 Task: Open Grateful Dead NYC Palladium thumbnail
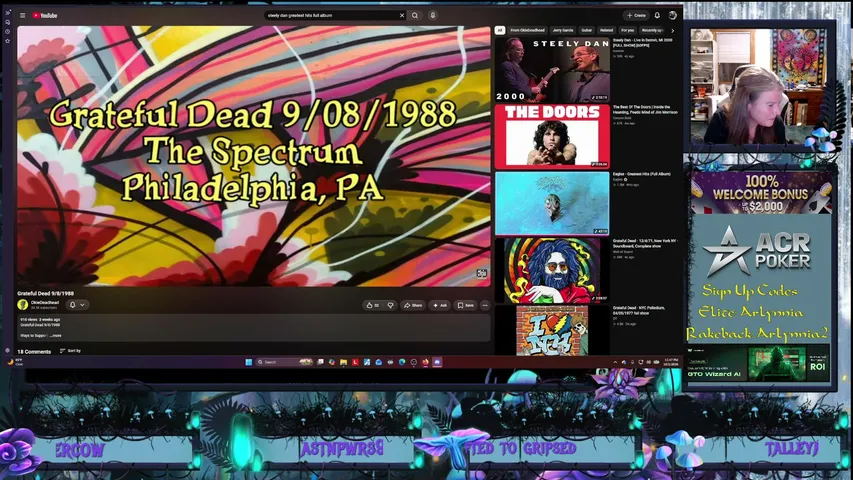click(x=552, y=330)
